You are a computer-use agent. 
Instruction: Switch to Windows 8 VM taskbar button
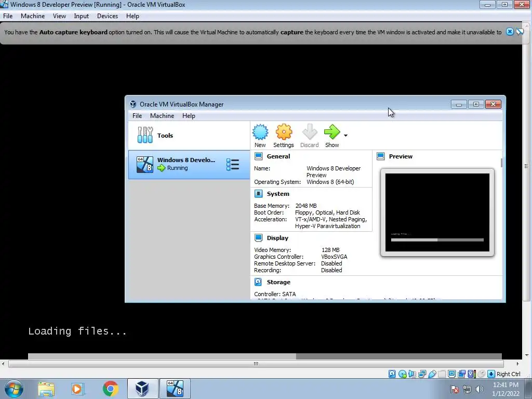pos(175,389)
